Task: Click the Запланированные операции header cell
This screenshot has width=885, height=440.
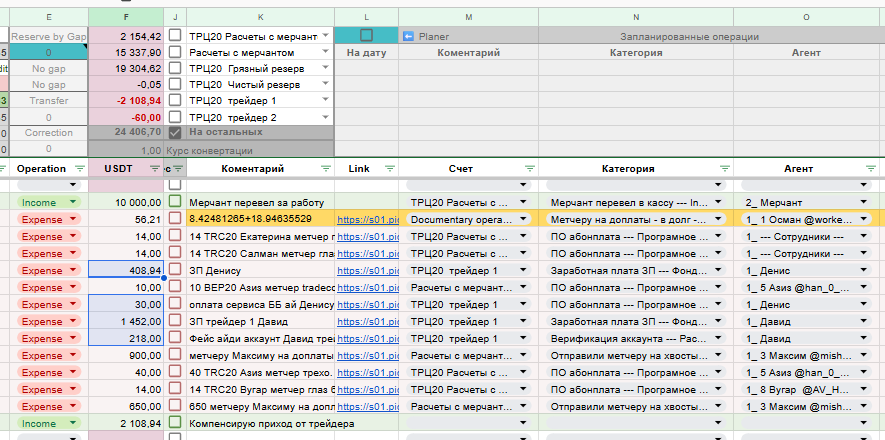Action: pos(689,36)
